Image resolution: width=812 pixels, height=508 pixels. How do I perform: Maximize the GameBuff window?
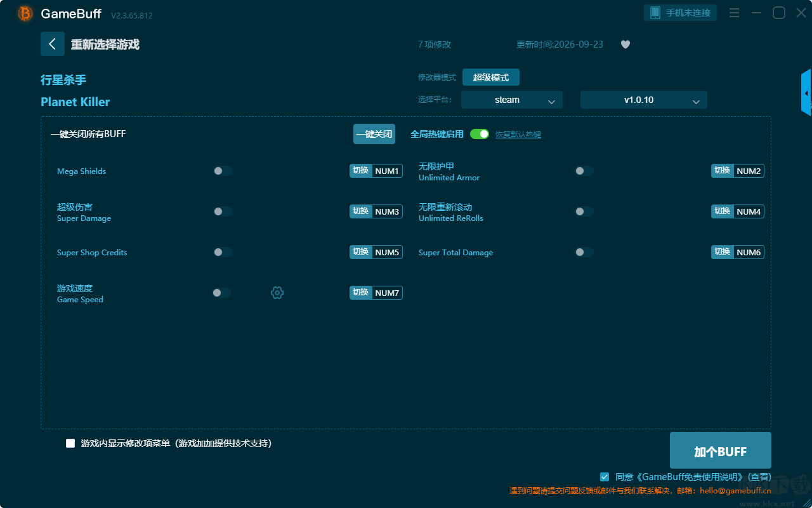pyautogui.click(x=779, y=13)
